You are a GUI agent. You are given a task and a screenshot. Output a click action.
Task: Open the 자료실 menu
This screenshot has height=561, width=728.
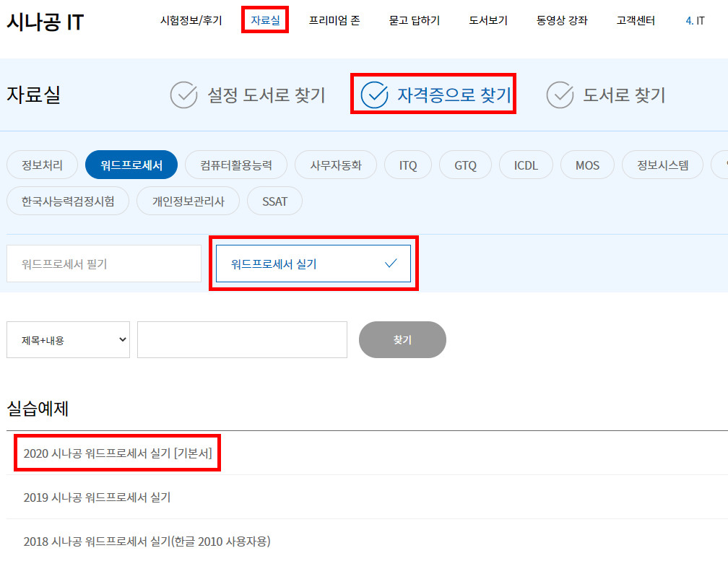(x=265, y=20)
